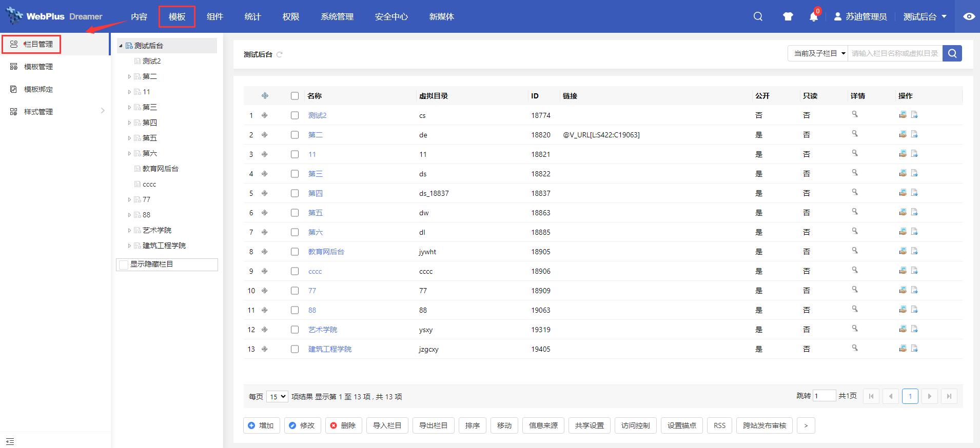Check the box for row 测试2
The width and height of the screenshot is (980, 448).
coord(295,115)
